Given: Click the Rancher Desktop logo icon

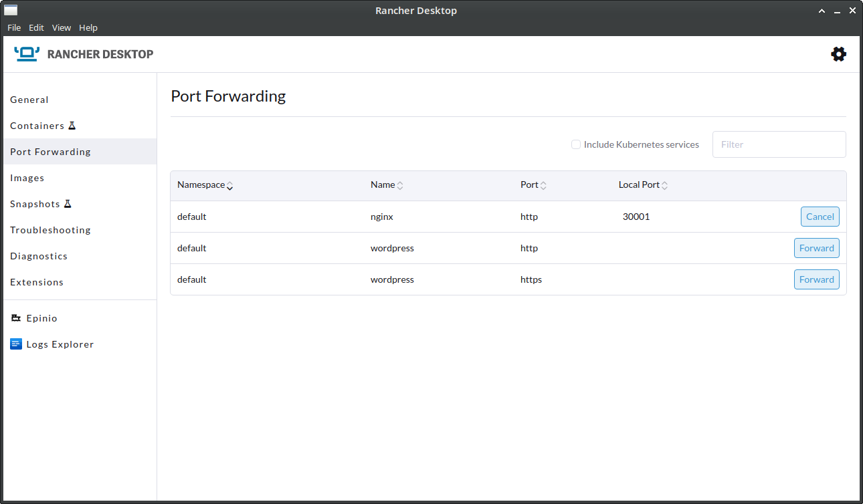Looking at the screenshot, I should click(x=27, y=54).
